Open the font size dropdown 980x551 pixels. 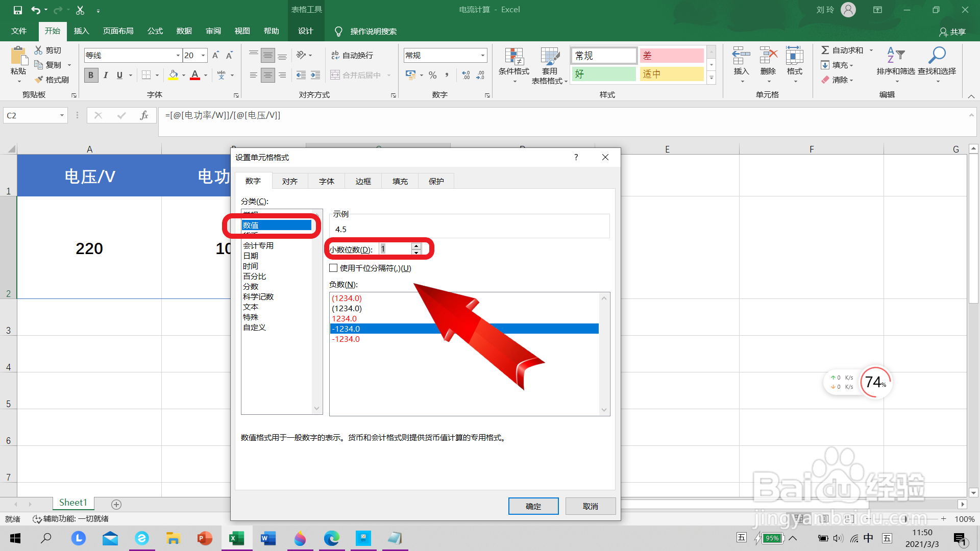click(203, 55)
